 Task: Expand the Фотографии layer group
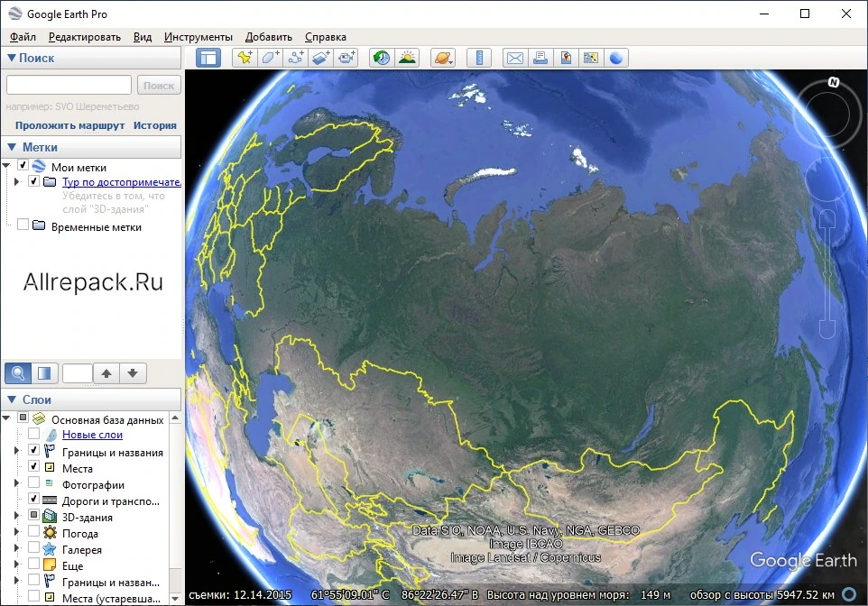pyautogui.click(x=16, y=483)
